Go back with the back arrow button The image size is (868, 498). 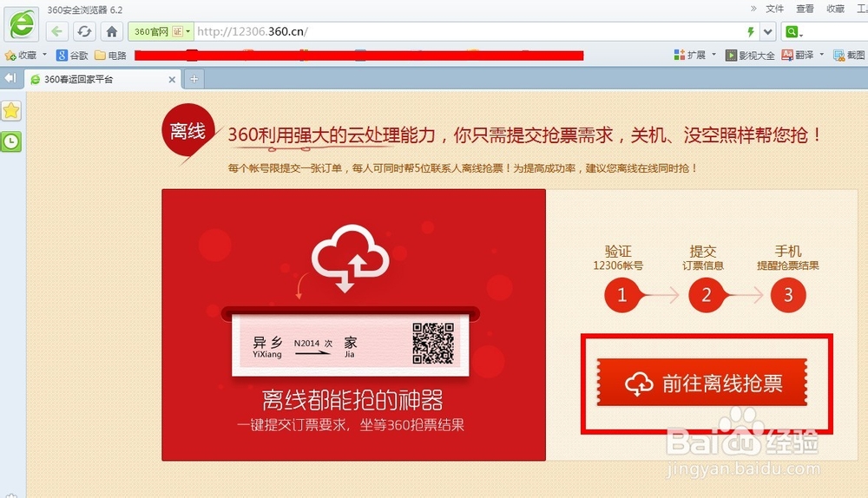click(56, 31)
